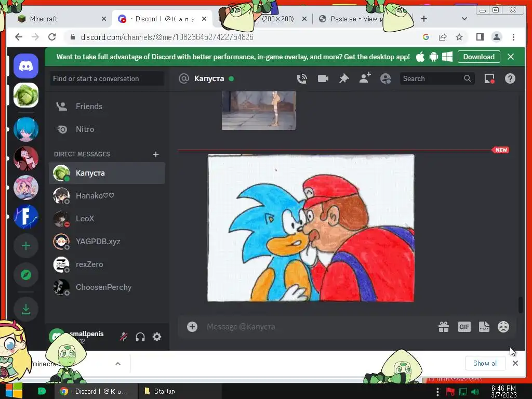Open pinned messages

pos(344,79)
